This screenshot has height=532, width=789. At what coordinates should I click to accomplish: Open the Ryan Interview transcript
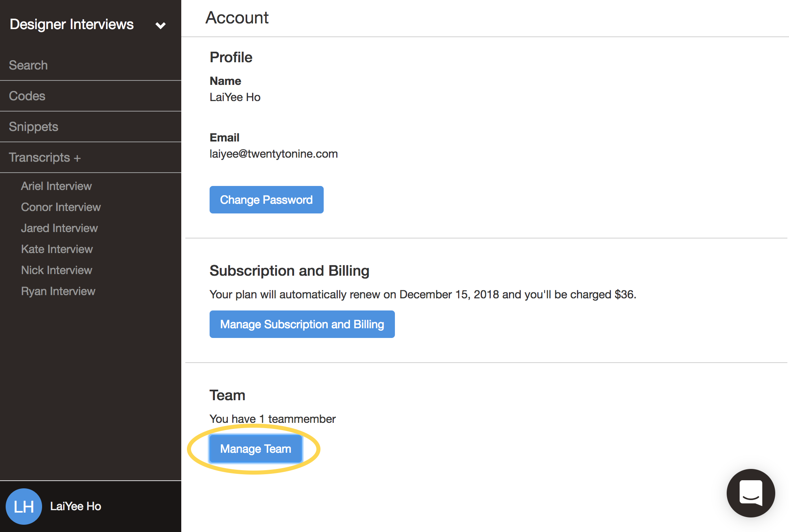pos(58,291)
